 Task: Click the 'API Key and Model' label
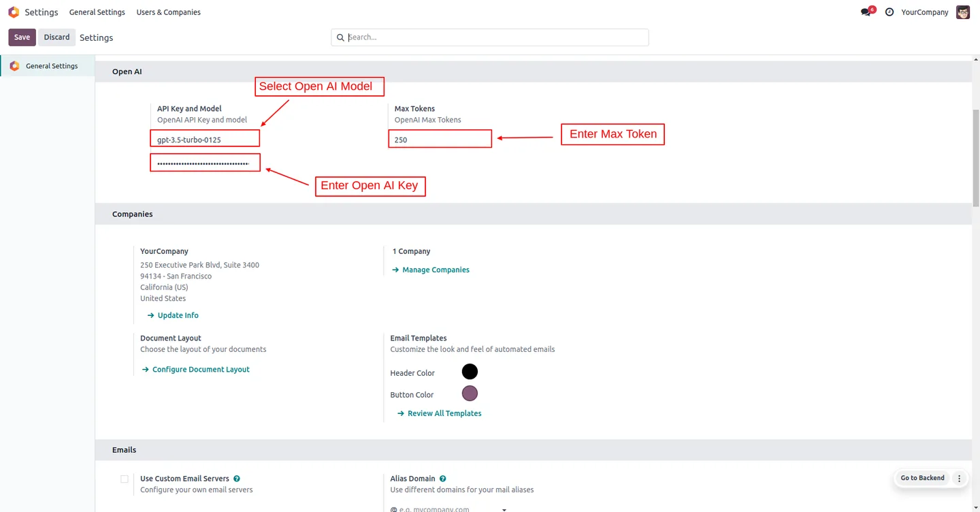coord(189,108)
